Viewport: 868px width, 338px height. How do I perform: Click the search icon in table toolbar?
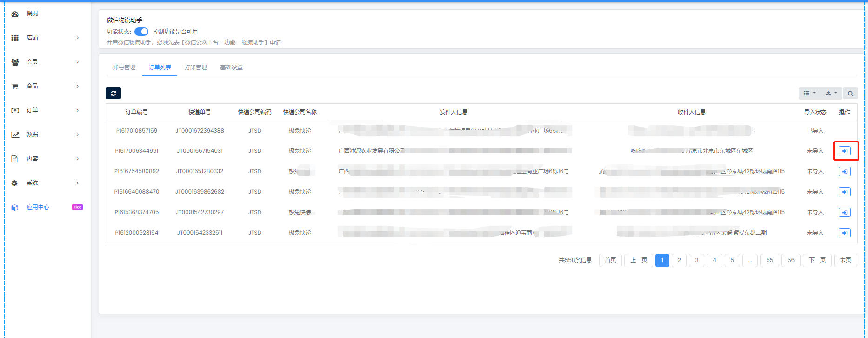(850, 94)
